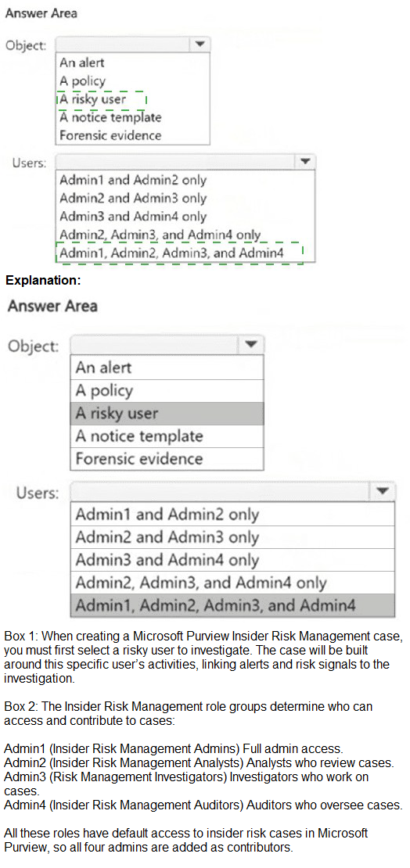Viewport: 410px width, 868px height.
Task: Select 'An alert' in top Object list
Action: coord(82,63)
